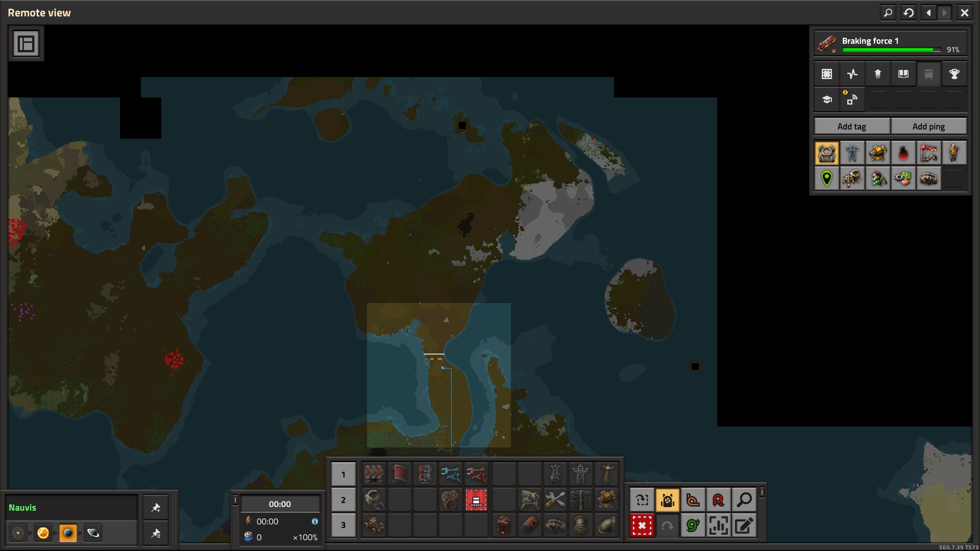The image size is (980, 551).
Task: Click the Add ping button
Action: click(928, 127)
